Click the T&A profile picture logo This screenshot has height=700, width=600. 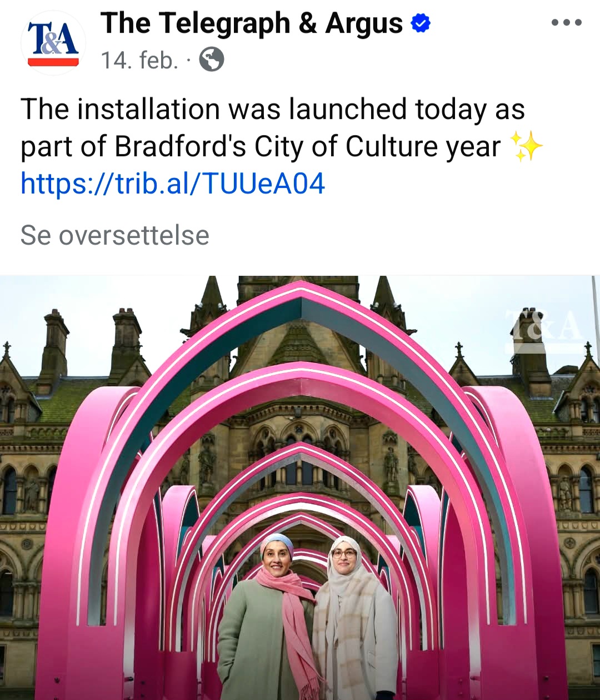(53, 43)
